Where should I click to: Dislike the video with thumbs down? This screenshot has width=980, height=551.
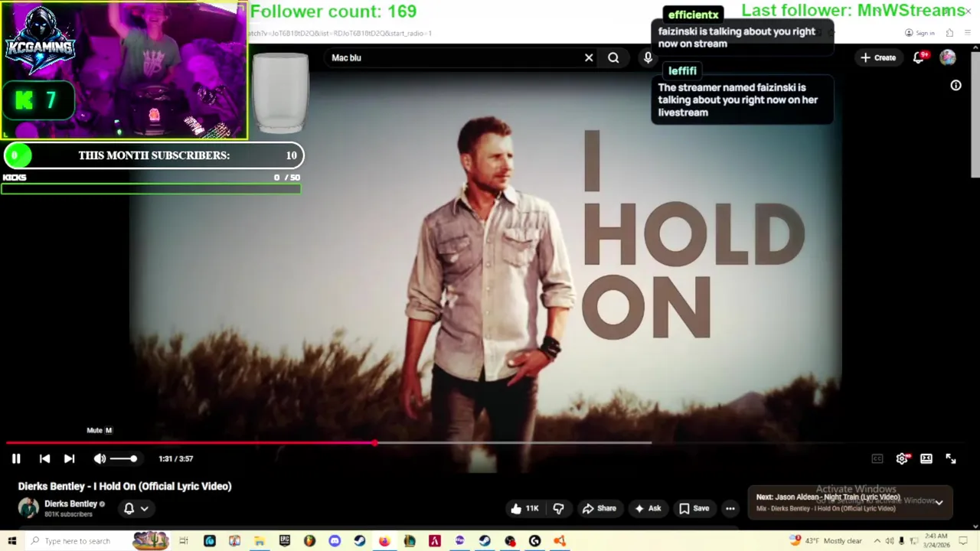pyautogui.click(x=558, y=508)
